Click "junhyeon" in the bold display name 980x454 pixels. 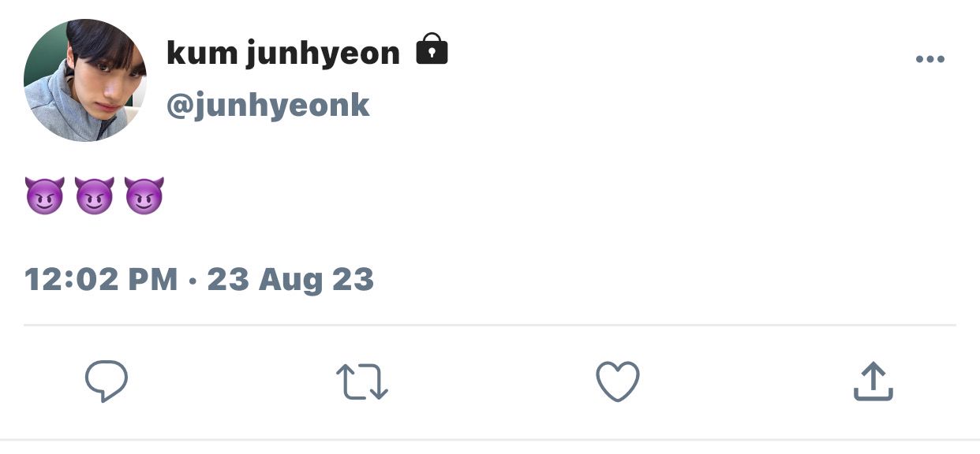(x=323, y=54)
